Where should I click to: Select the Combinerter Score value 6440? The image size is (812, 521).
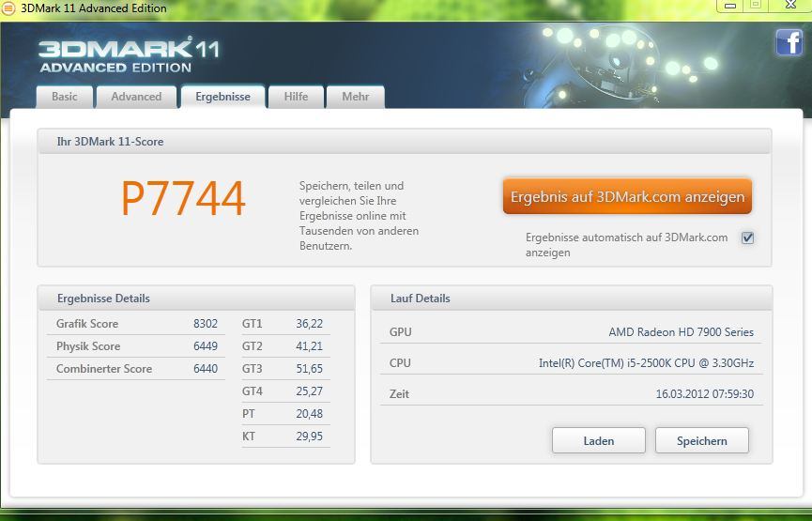[206, 369]
